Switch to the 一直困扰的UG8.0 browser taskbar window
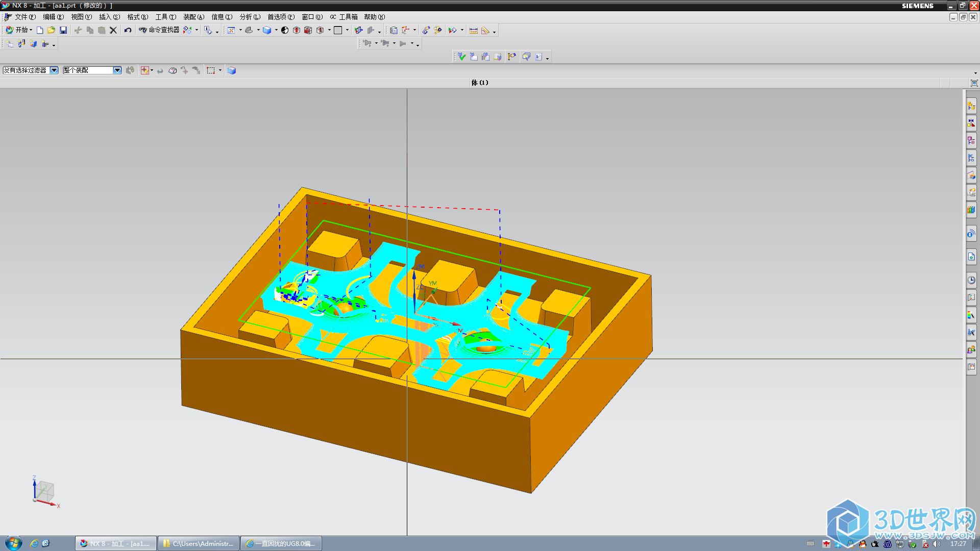 [x=281, y=543]
